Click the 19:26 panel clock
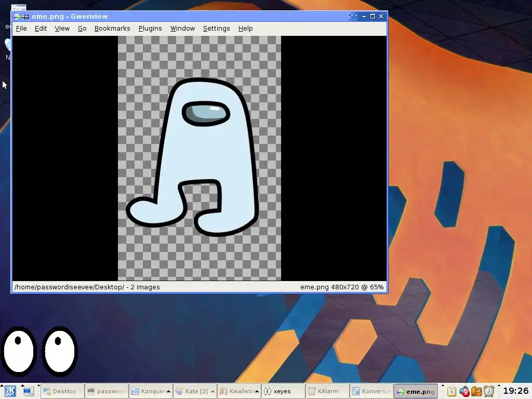Screen dimensions: 532x399 [516, 391]
